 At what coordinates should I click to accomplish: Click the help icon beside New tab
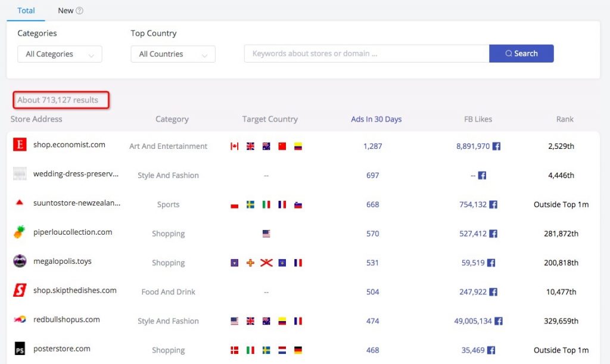tap(79, 11)
